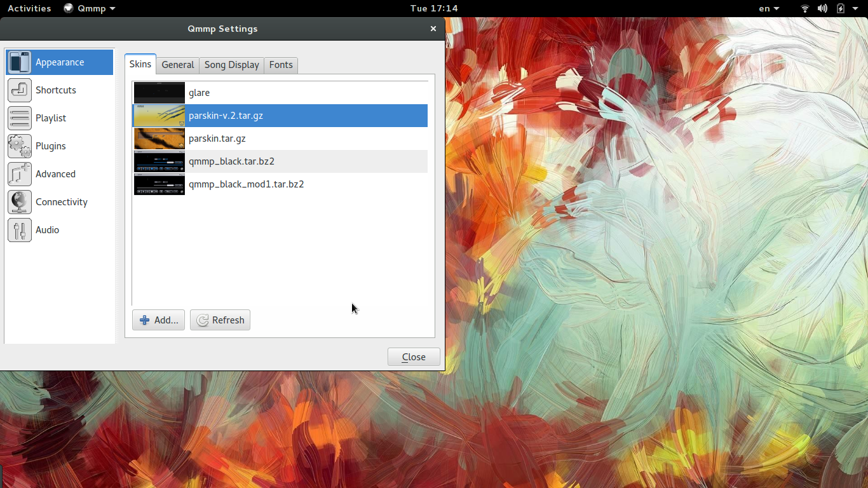Open the Activities overview
Viewport: 868px width, 488px height.
(29, 8)
